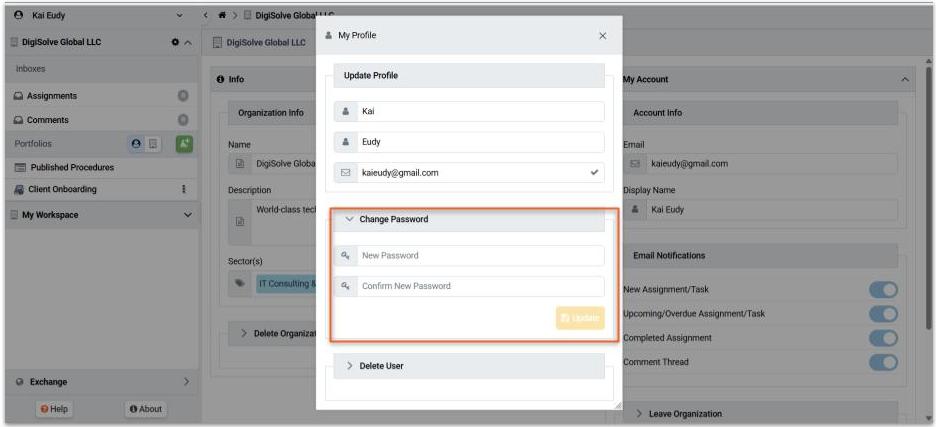
Task: Collapse the My Workspace section
Action: [187, 215]
